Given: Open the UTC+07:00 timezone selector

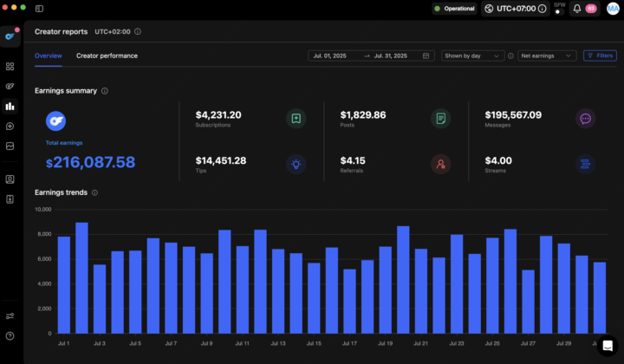Looking at the screenshot, I should tap(515, 9).
